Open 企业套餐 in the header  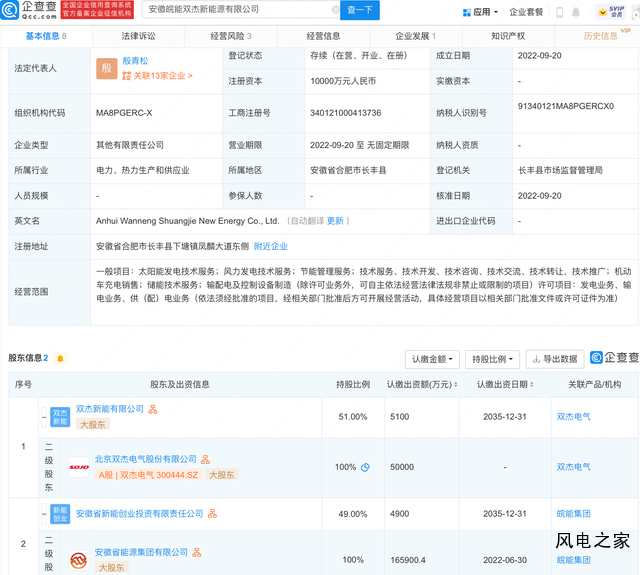click(x=526, y=12)
